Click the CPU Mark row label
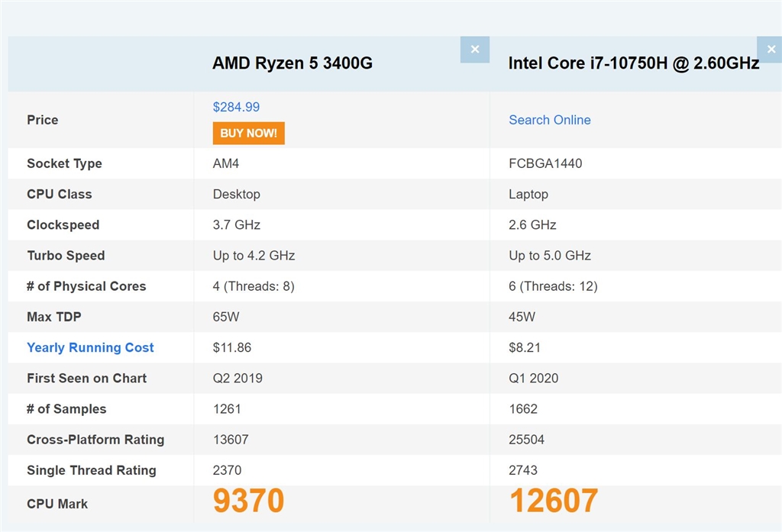 tap(57, 504)
